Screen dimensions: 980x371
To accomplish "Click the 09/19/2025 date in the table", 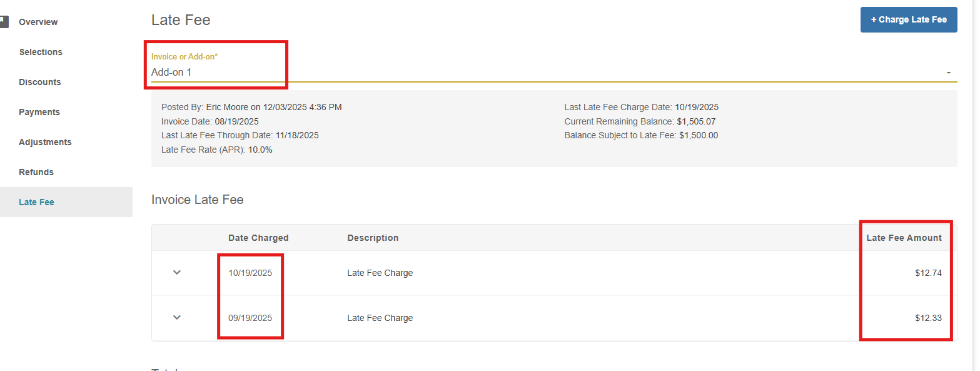I will [x=250, y=318].
